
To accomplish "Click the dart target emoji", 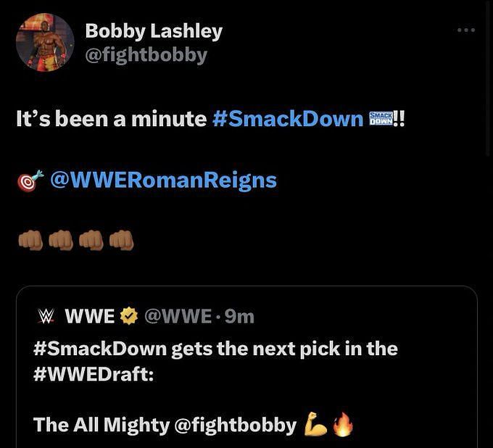I will click(x=30, y=181).
